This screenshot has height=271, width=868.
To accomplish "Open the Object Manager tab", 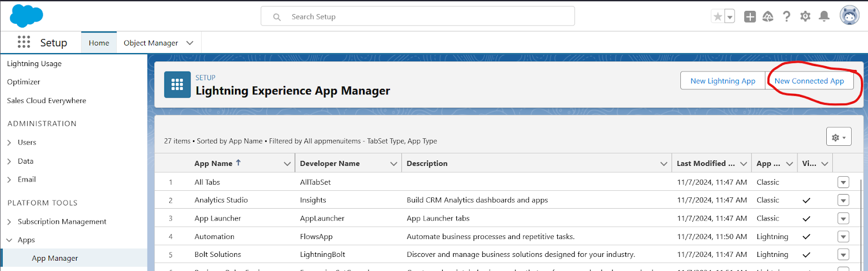I will [151, 43].
